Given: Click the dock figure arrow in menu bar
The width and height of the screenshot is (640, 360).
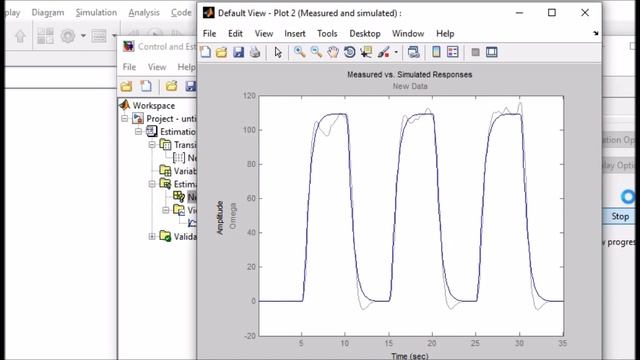Looking at the screenshot, I should tap(596, 33).
